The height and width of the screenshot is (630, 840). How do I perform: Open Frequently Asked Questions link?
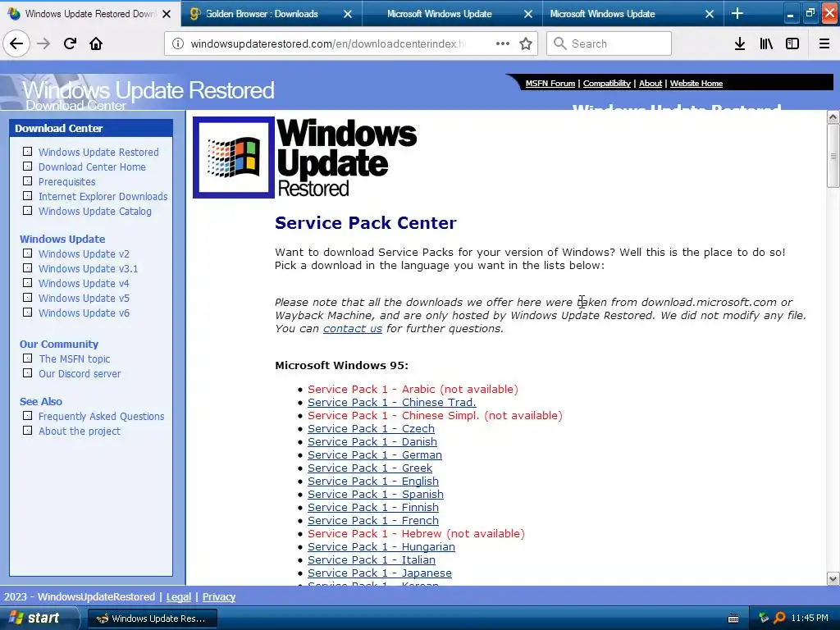coord(101,416)
